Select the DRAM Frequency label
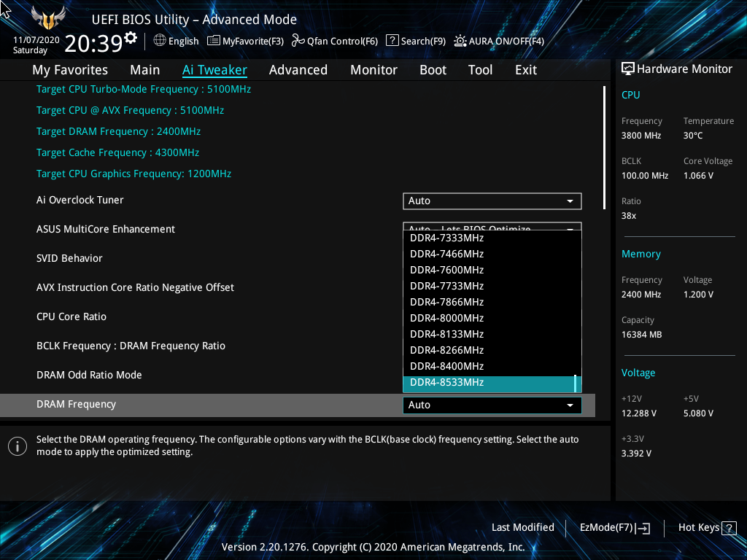The width and height of the screenshot is (747, 560). (76, 404)
